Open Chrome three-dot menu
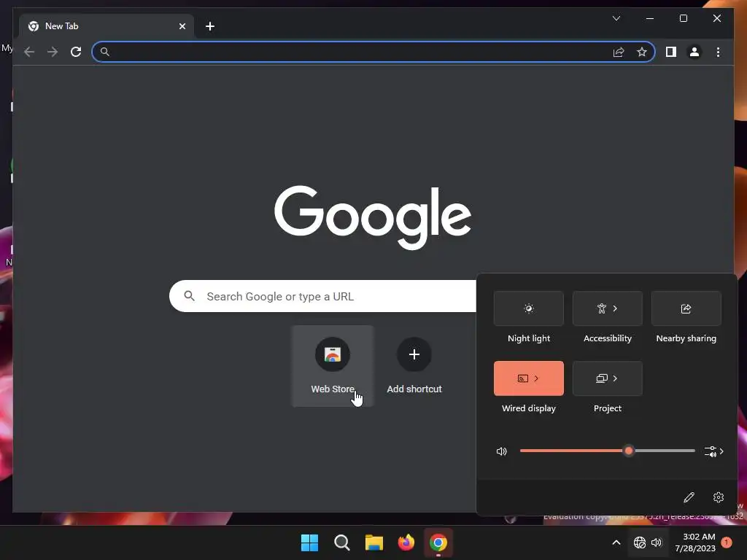The height and width of the screenshot is (560, 747). pos(718,52)
